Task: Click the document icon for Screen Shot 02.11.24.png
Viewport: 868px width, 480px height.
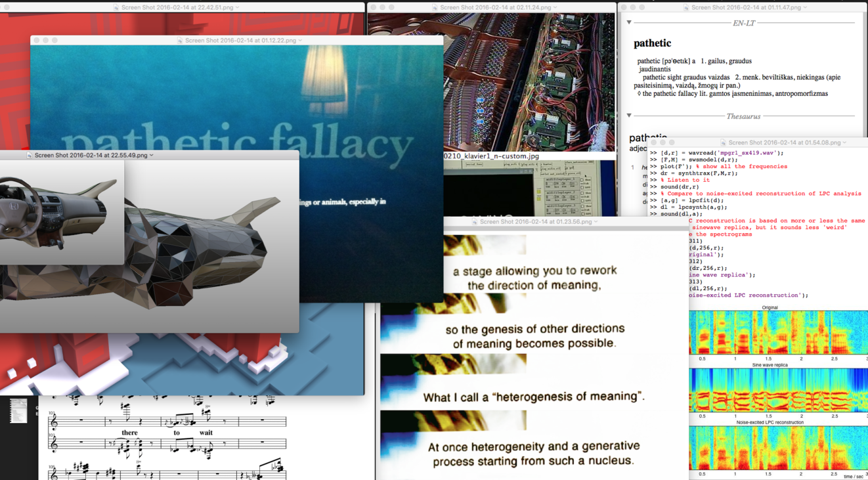Action: click(x=435, y=7)
